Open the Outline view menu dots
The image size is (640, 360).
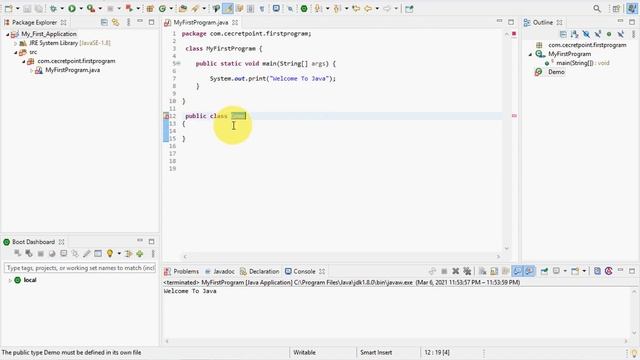[x=633, y=34]
